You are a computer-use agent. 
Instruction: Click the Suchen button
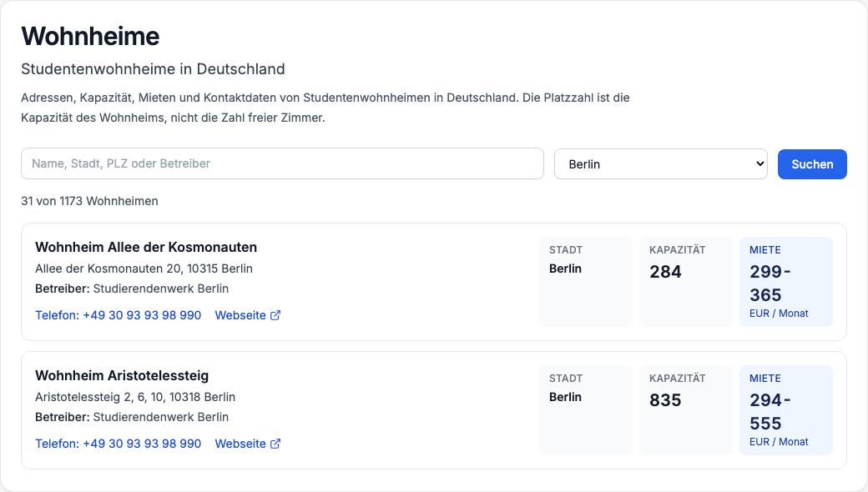(812, 164)
